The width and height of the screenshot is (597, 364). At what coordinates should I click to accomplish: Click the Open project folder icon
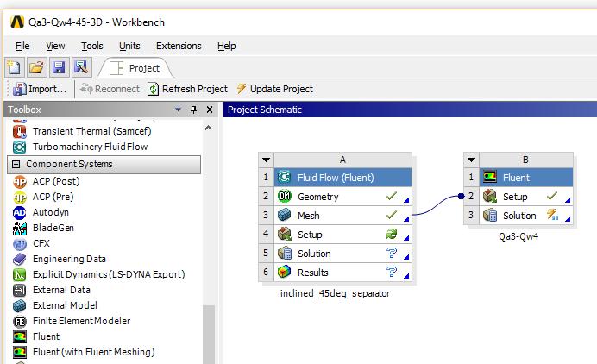(x=37, y=68)
